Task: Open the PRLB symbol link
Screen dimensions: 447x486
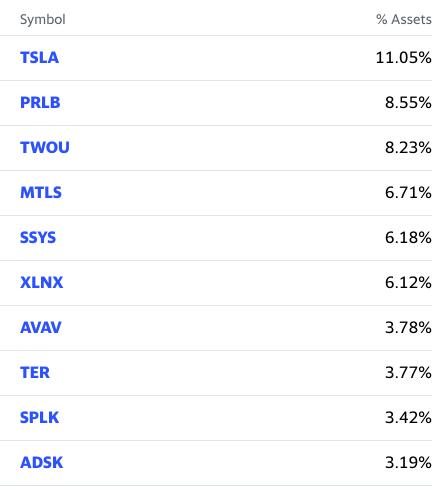Action: (x=40, y=103)
